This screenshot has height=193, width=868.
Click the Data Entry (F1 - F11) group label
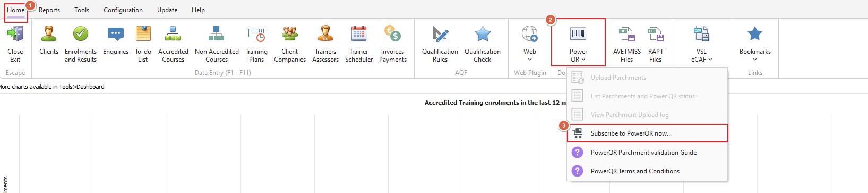coord(223,73)
